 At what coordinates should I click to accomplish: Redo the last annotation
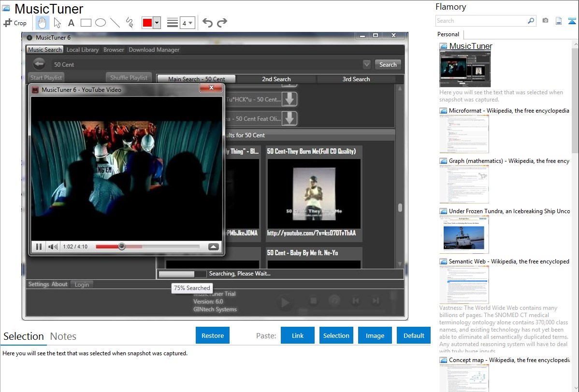[x=222, y=23]
